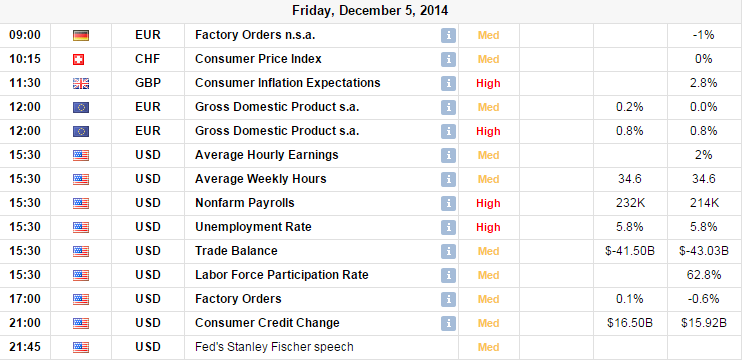Click the Swiss flag icon
This screenshot has height=360, width=742.
tap(81, 60)
